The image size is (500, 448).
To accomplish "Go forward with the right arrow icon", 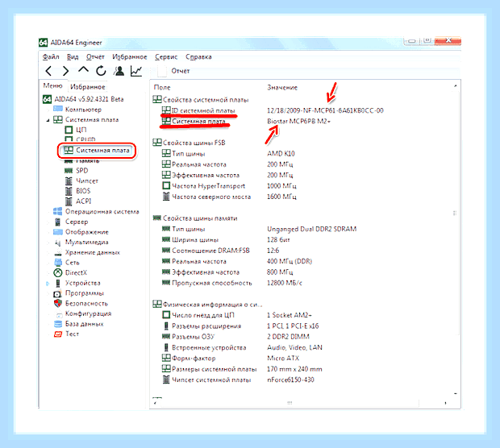I will coord(65,71).
